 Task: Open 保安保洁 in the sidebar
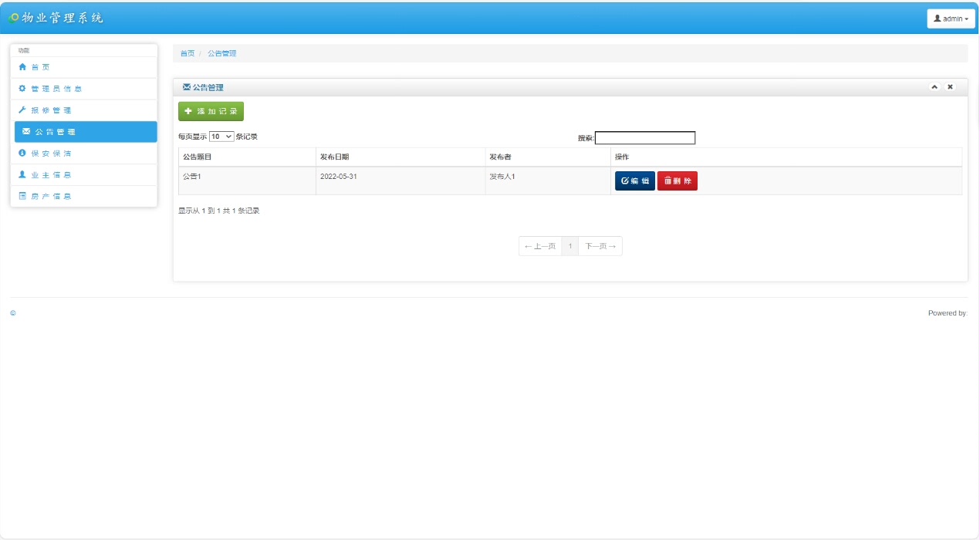pos(83,154)
